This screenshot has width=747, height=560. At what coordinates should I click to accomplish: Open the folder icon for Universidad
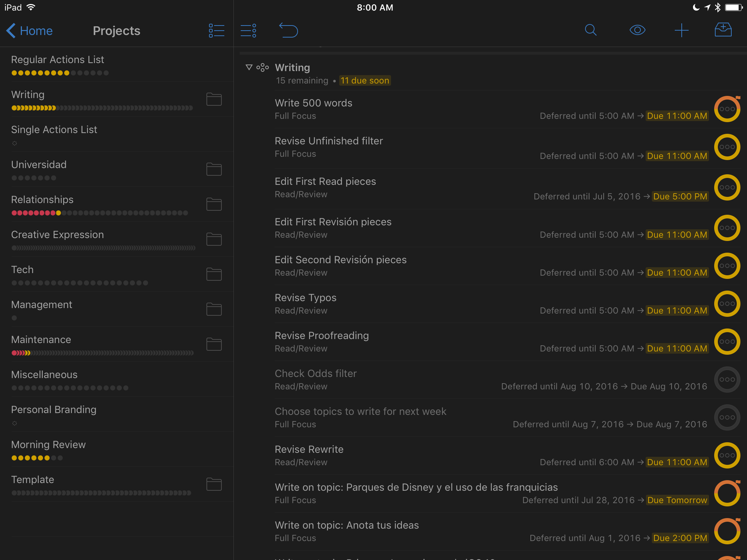[x=214, y=169]
